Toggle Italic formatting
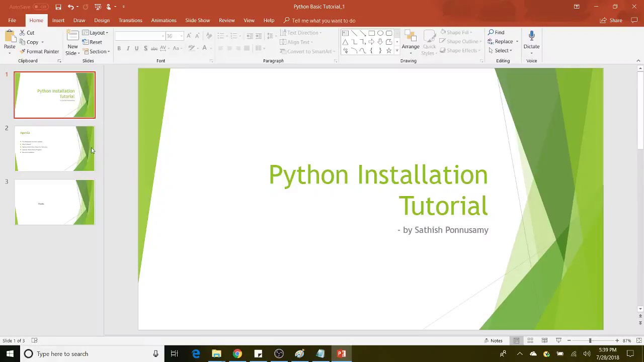 coord(128,48)
